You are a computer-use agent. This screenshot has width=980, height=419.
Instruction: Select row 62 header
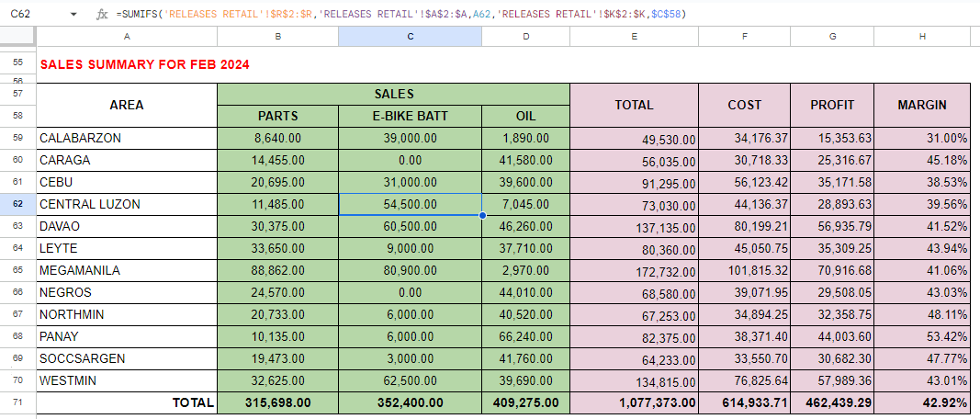coord(17,204)
